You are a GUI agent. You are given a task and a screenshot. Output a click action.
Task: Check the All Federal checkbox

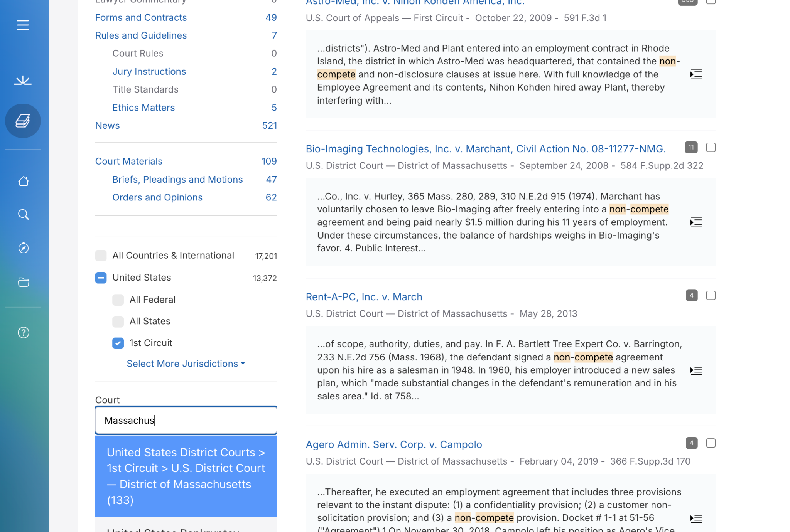[118, 300]
